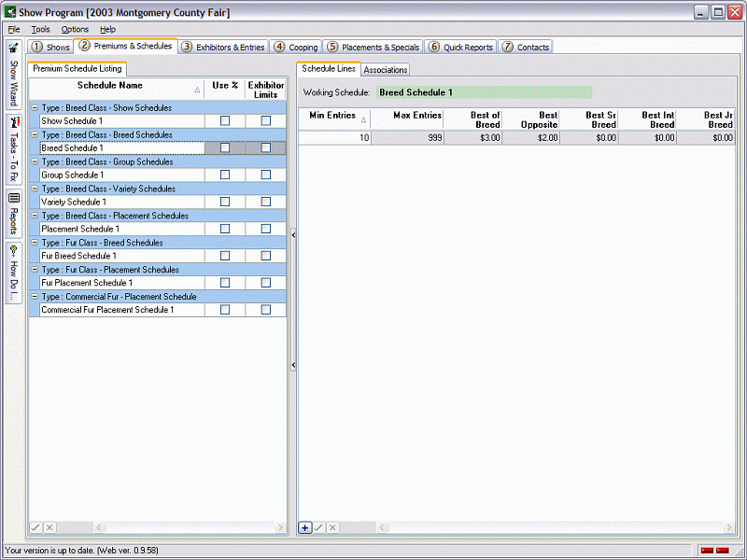Cancel schedule line edit with the X icon
747x560 pixels.
(331, 527)
